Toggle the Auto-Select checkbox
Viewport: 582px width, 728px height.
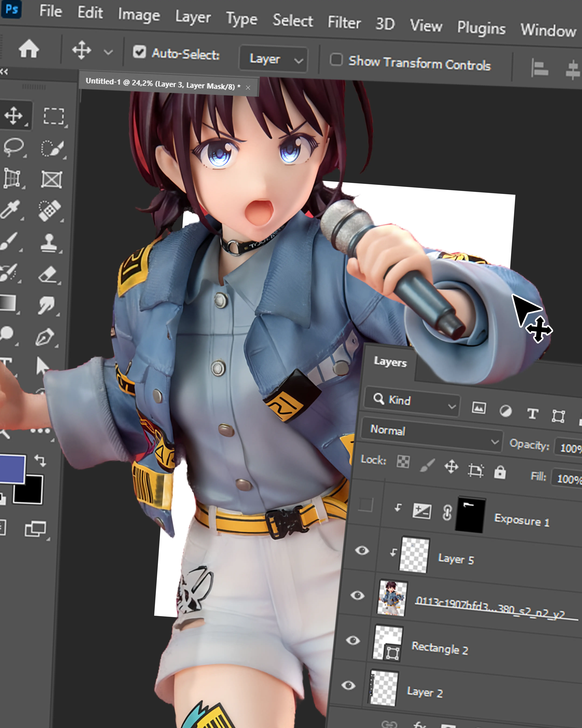[139, 52]
